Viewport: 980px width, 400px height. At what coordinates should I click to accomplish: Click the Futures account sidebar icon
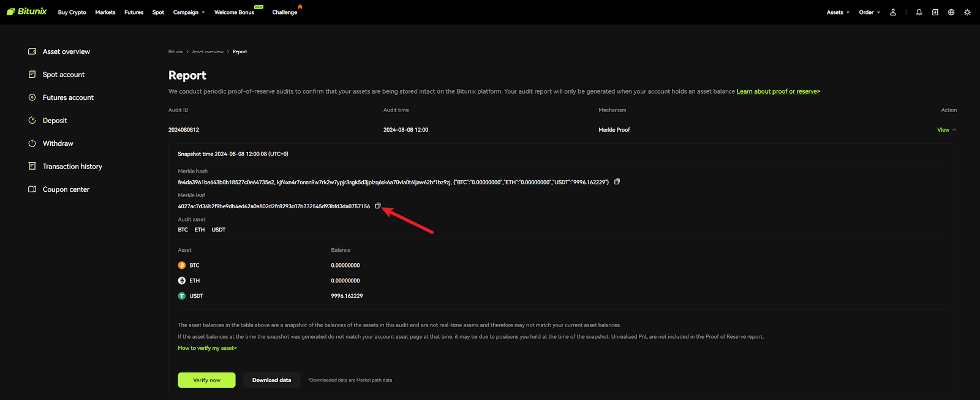point(32,97)
